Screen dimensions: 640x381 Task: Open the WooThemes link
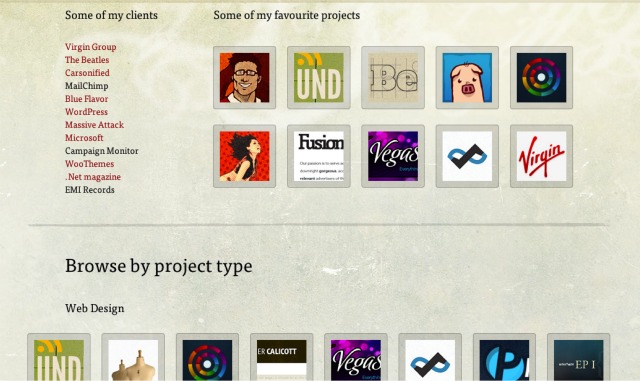point(89,164)
